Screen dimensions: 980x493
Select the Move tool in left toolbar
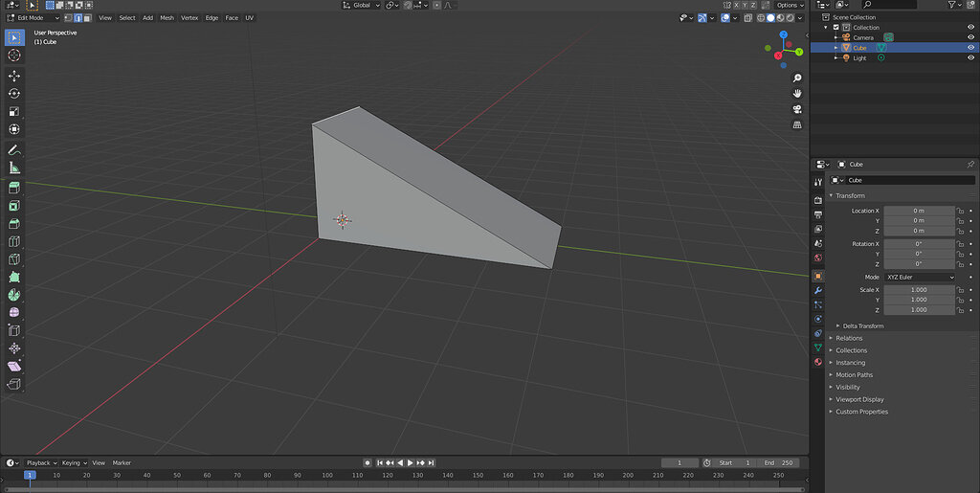pyautogui.click(x=14, y=75)
